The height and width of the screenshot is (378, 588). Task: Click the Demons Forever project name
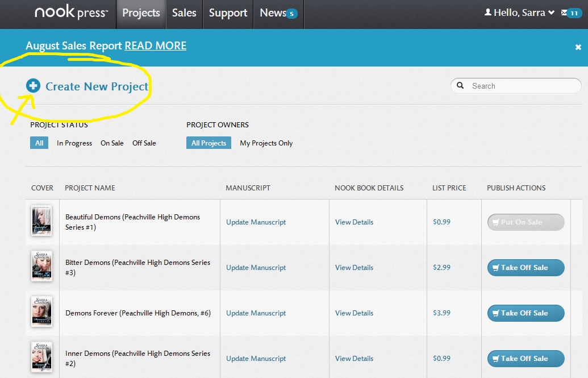click(x=138, y=313)
